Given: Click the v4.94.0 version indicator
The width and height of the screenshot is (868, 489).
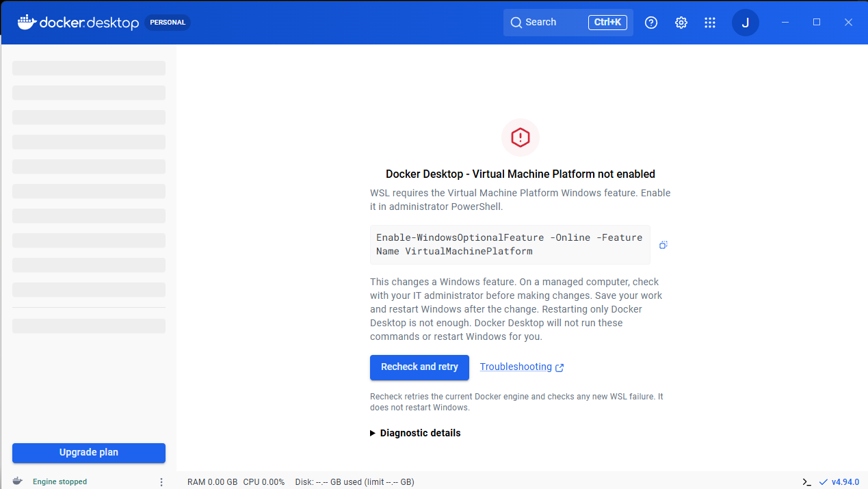Looking at the screenshot, I should (839, 481).
